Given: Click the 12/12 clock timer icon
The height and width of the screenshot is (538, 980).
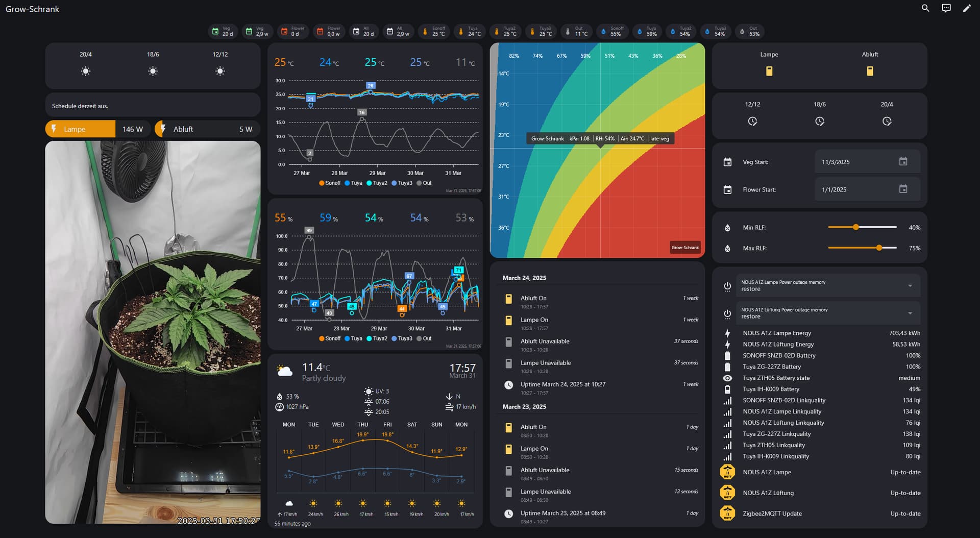Looking at the screenshot, I should (x=752, y=121).
